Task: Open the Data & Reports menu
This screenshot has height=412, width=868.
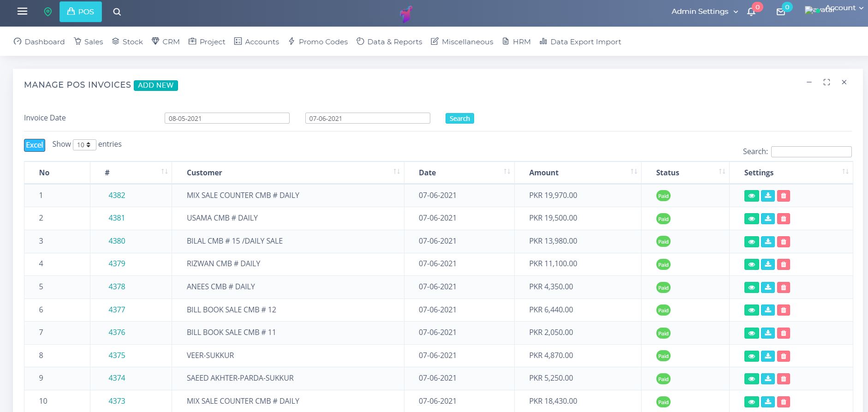Action: 389,42
